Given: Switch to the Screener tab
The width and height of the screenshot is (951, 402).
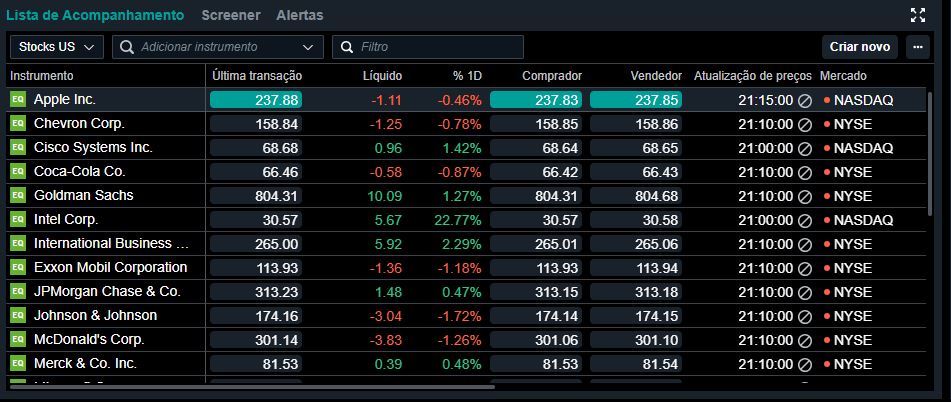Looking at the screenshot, I should (230, 15).
